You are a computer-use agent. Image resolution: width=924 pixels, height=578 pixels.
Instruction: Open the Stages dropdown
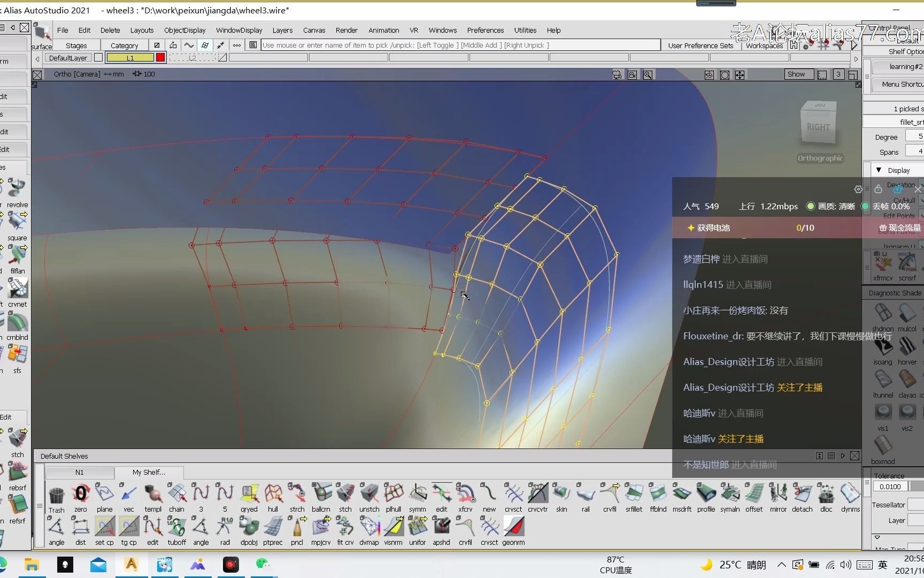click(76, 45)
